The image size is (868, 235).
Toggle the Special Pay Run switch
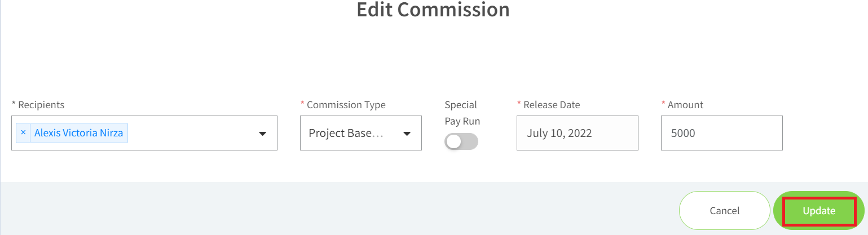tap(461, 141)
